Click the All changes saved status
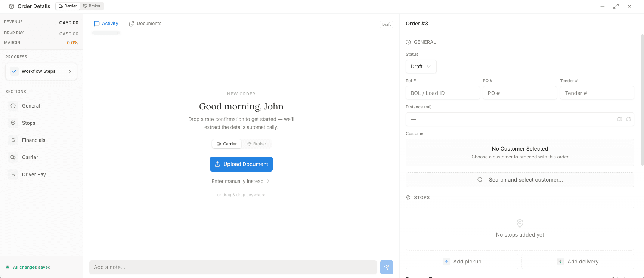644x278 pixels. (x=32, y=267)
